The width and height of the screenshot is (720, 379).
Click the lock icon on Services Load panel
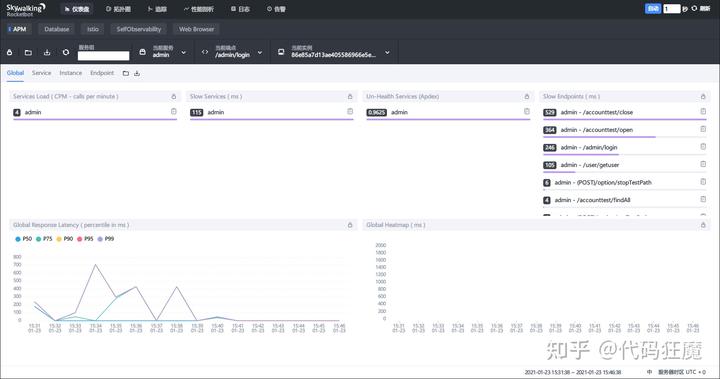174,96
